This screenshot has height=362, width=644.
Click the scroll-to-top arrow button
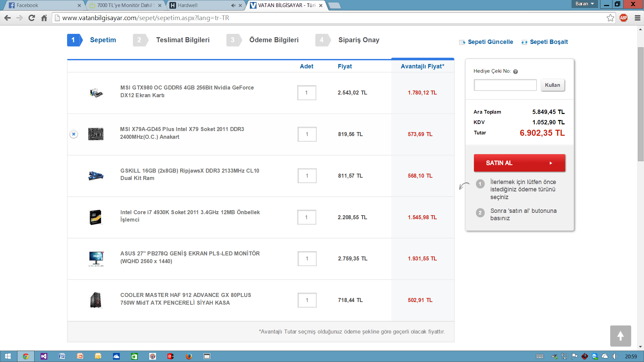point(620,336)
